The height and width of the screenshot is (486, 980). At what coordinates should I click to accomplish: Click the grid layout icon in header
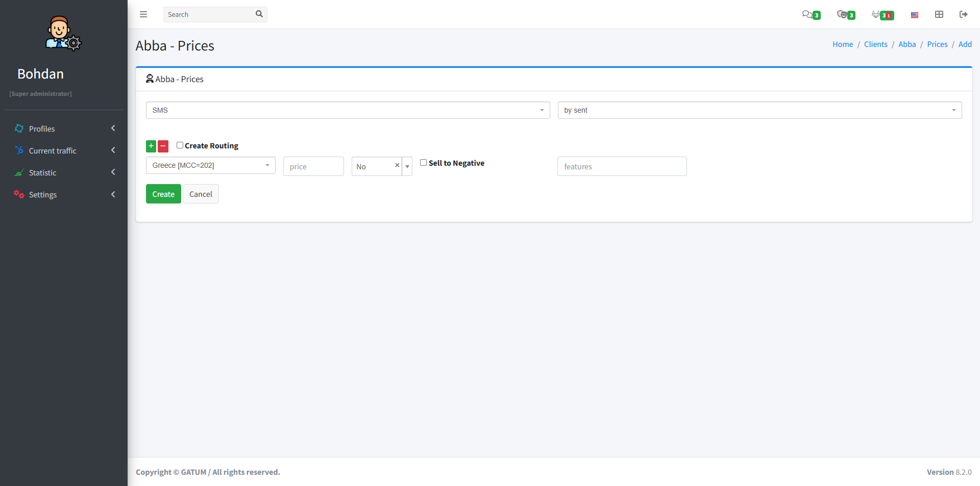(x=939, y=14)
